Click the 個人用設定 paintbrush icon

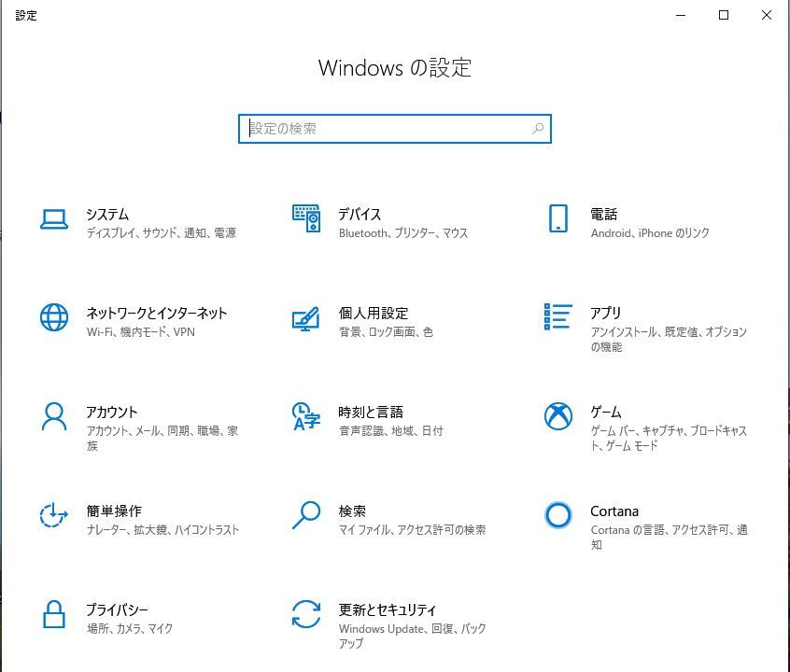[x=306, y=319]
